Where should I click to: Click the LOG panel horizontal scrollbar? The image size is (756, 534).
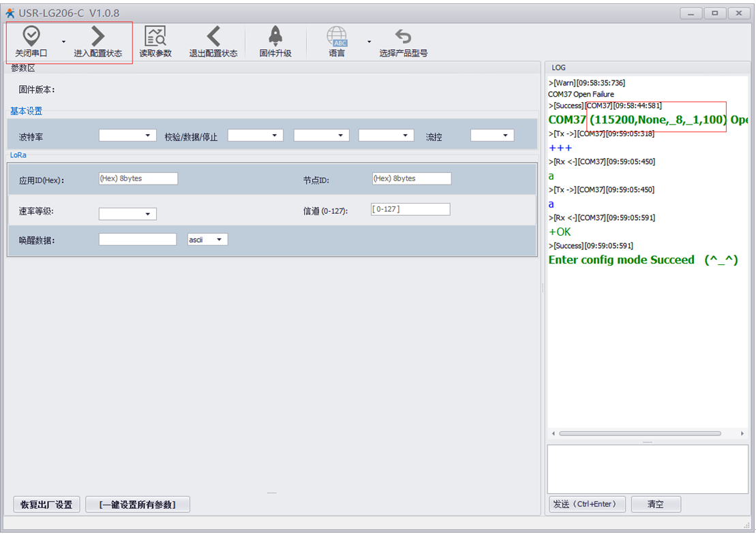pyautogui.click(x=639, y=433)
